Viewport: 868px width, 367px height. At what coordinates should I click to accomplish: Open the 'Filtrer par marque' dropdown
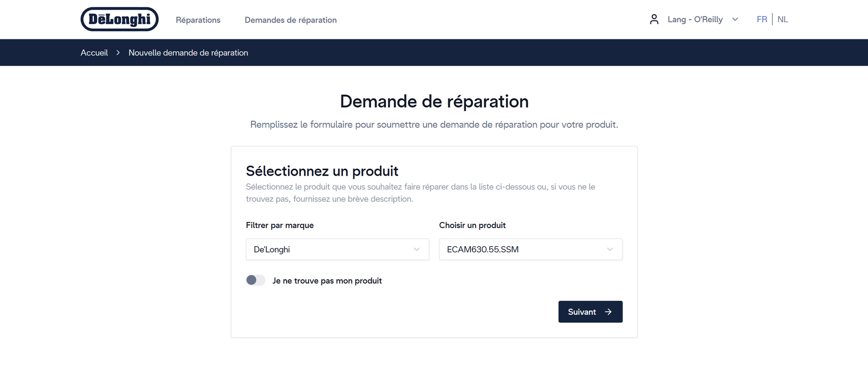tap(337, 249)
